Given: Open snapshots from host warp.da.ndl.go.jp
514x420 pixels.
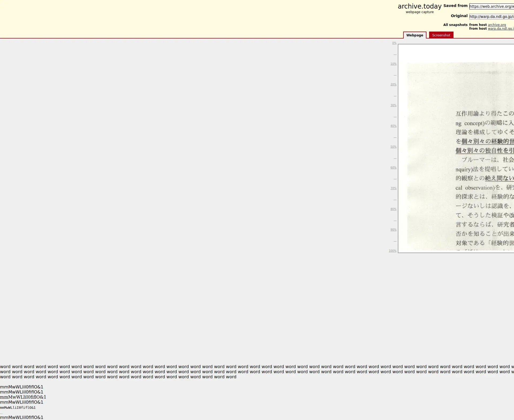Looking at the screenshot, I should (500, 29).
